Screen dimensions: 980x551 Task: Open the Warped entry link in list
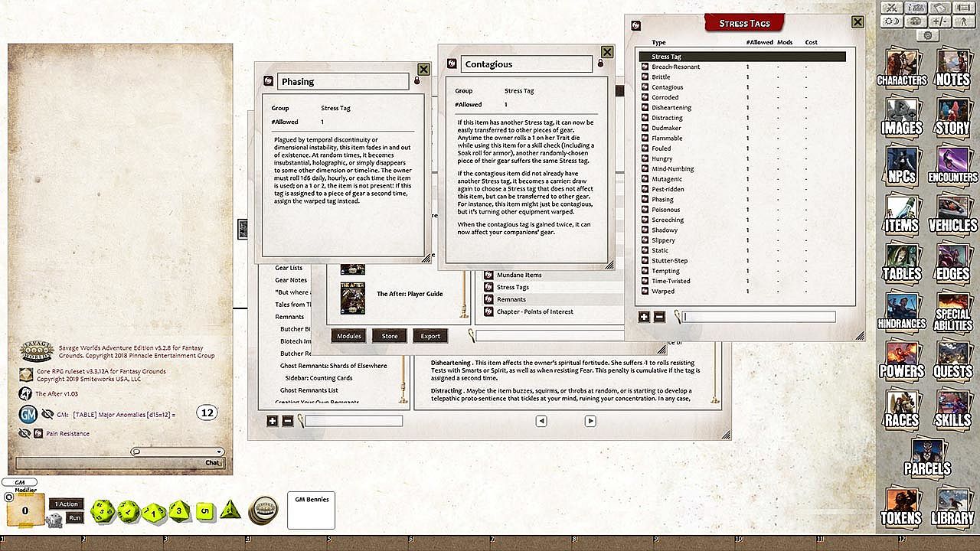(645, 292)
